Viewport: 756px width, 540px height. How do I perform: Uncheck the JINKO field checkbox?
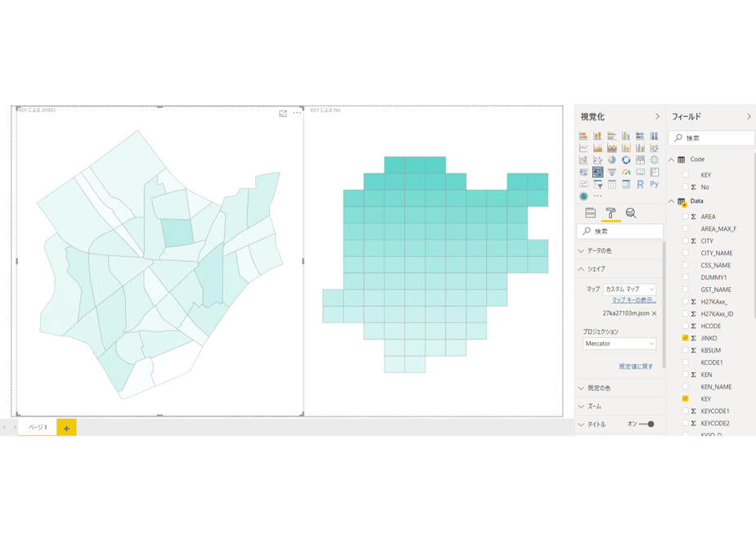click(x=685, y=338)
